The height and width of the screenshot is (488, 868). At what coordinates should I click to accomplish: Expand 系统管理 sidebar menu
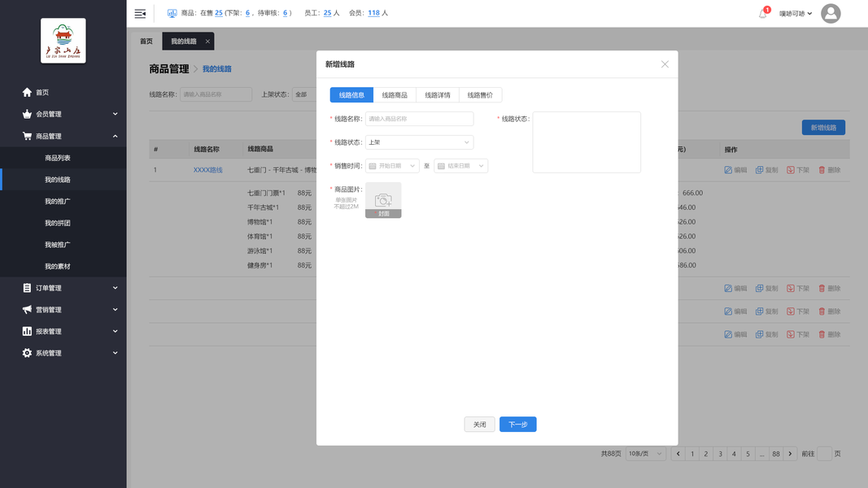63,353
